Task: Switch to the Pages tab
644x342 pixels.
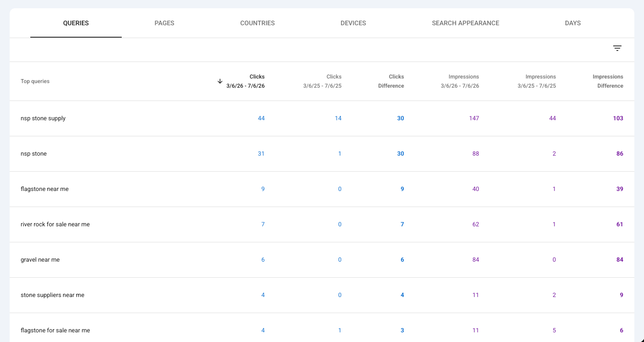Action: (x=164, y=23)
